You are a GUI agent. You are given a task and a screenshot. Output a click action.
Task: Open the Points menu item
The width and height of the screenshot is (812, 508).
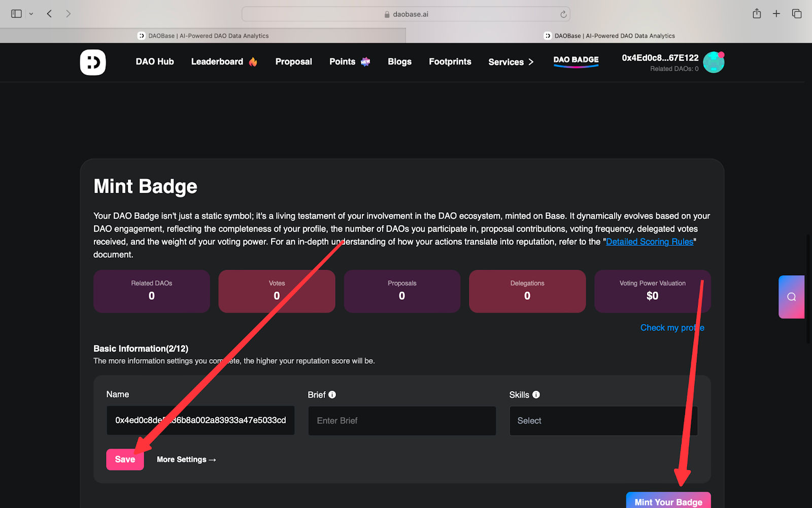(343, 61)
